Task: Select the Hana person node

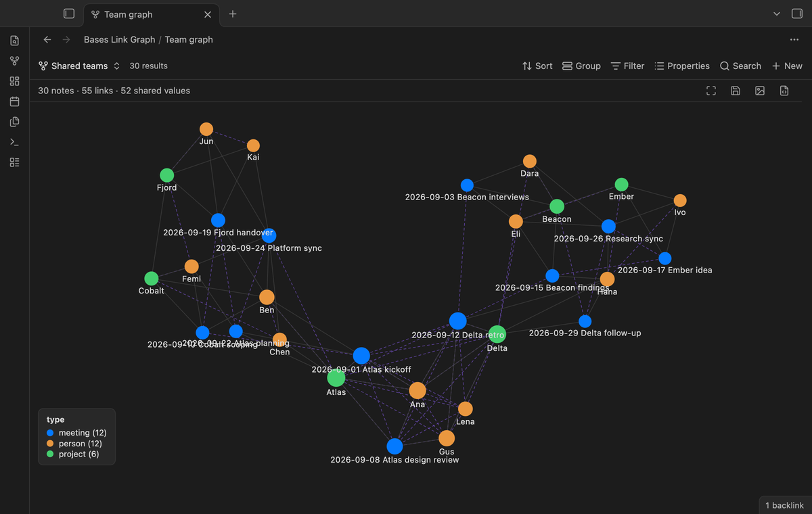Action: 607,279
